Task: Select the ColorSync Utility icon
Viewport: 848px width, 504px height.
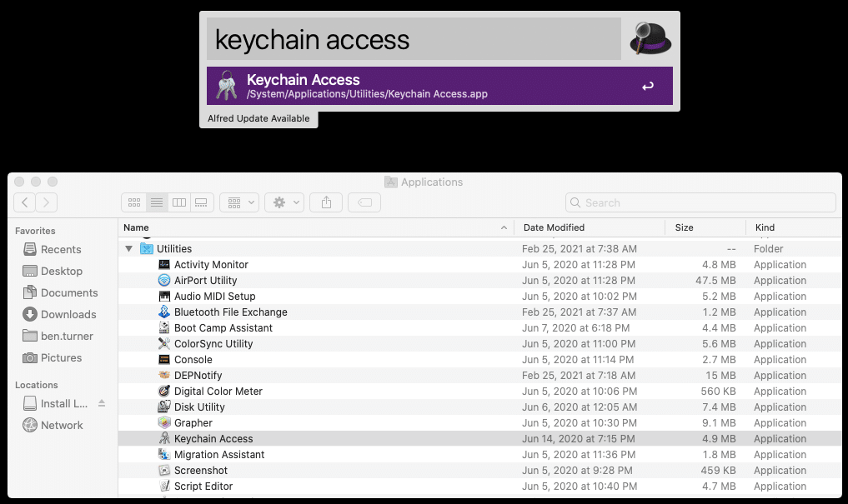Action: coord(164,343)
